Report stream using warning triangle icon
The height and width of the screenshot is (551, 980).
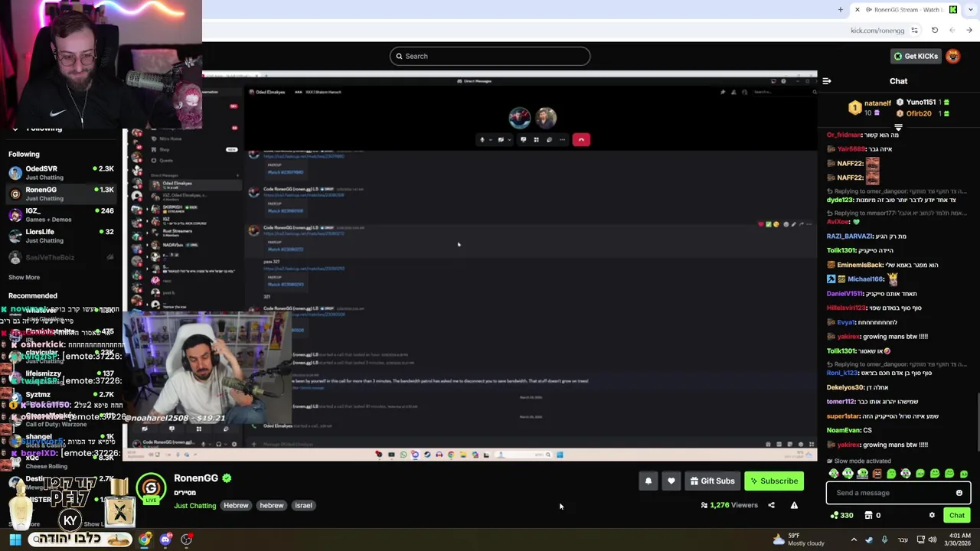pos(794,505)
